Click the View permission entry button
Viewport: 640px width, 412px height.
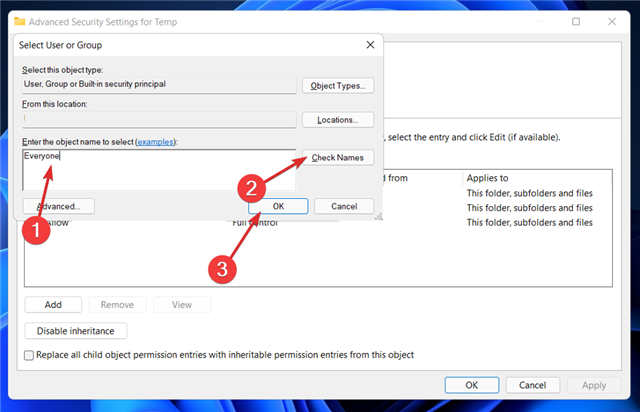click(x=182, y=305)
